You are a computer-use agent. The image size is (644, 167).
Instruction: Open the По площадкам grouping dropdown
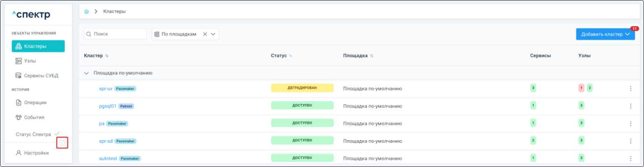[213, 34]
